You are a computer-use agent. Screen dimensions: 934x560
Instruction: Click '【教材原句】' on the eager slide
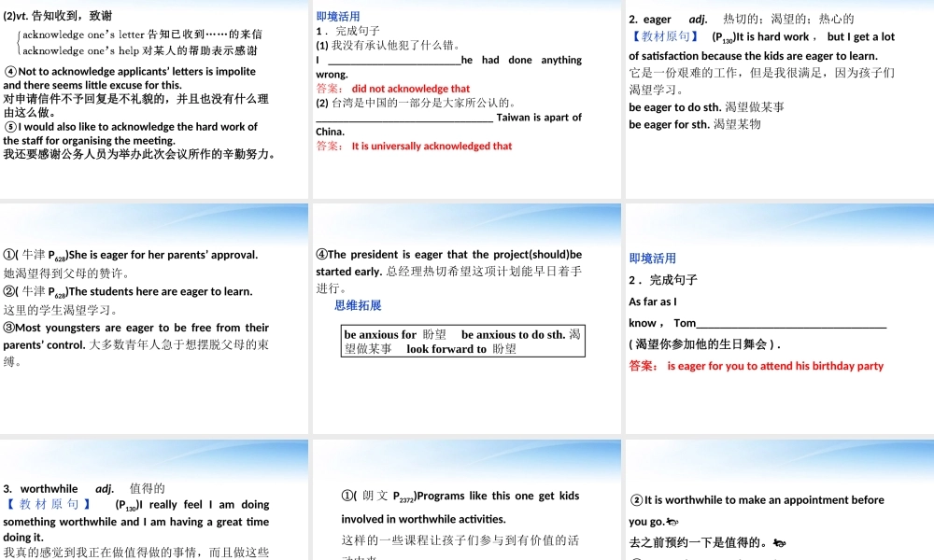pyautogui.click(x=664, y=37)
